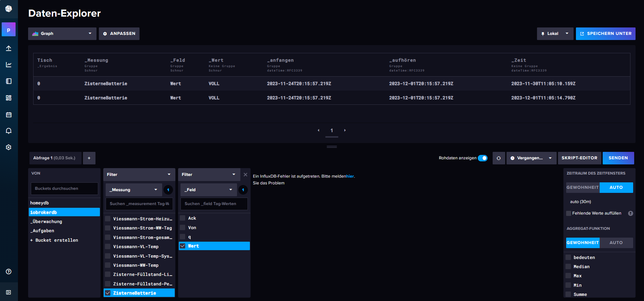Click count badge next to _Messung

tap(168, 190)
